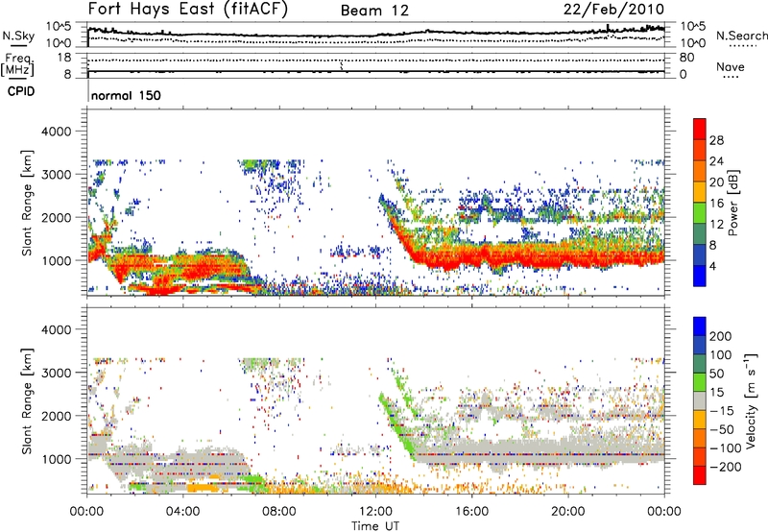The height and width of the screenshot is (532, 768).
Task: Click the '15' label on Velocity colorbar
Action: tap(716, 393)
